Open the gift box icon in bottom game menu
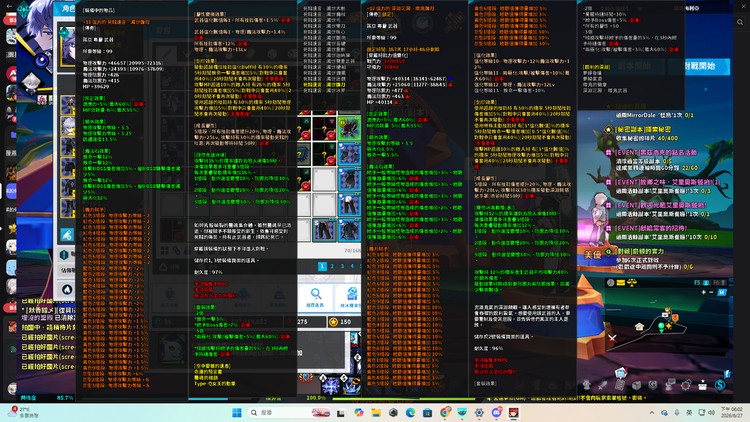This screenshot has width=750, height=422. [702, 385]
